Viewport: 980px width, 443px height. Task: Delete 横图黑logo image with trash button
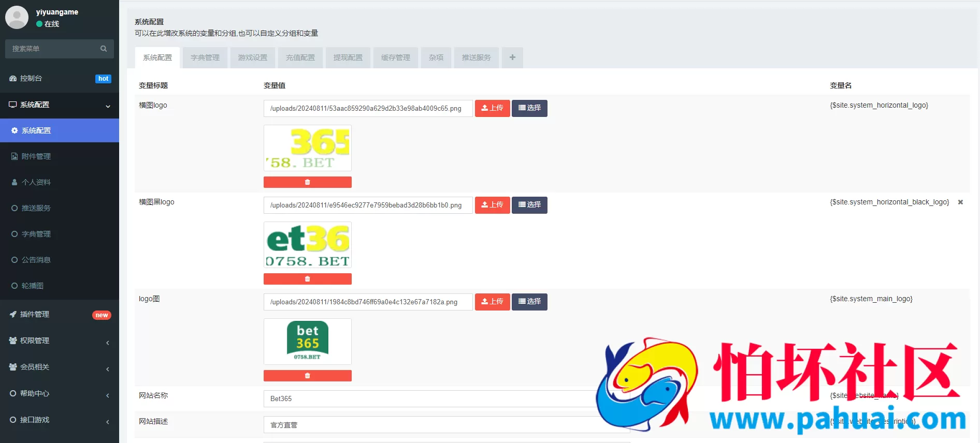[308, 279]
